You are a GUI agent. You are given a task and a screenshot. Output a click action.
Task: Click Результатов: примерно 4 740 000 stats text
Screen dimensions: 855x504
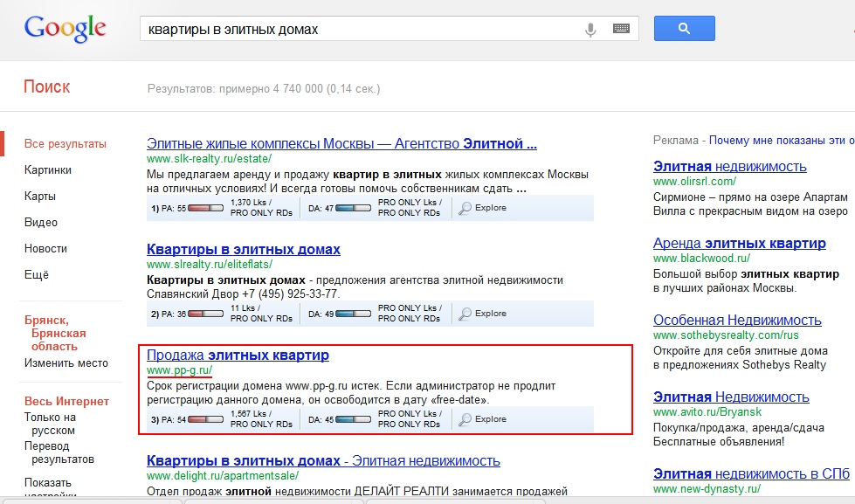click(264, 88)
